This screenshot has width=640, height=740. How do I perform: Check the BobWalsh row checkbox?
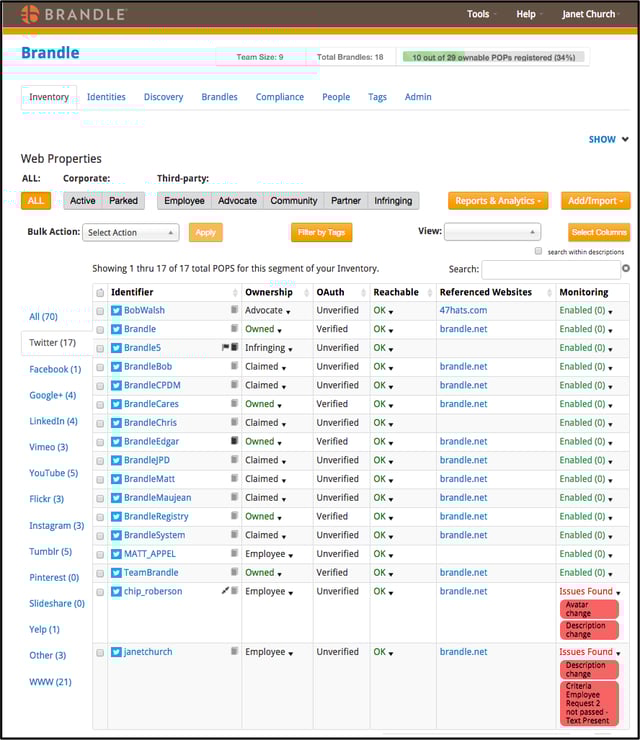click(100, 311)
